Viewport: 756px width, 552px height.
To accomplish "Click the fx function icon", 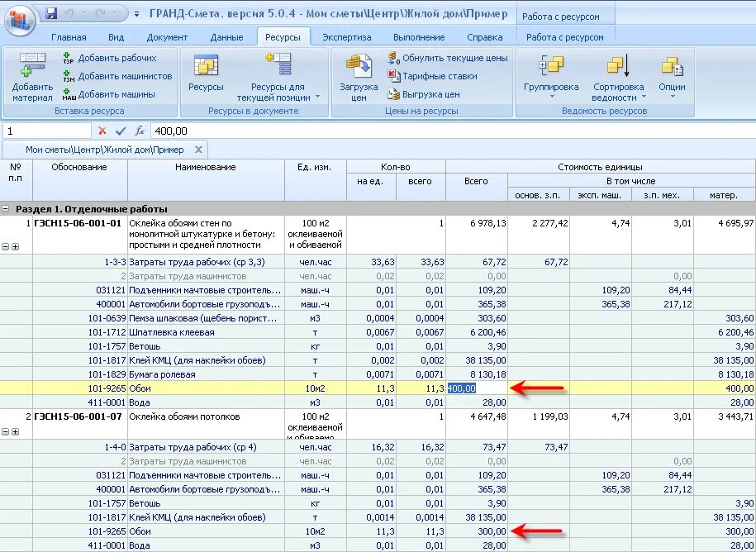I will [x=140, y=131].
